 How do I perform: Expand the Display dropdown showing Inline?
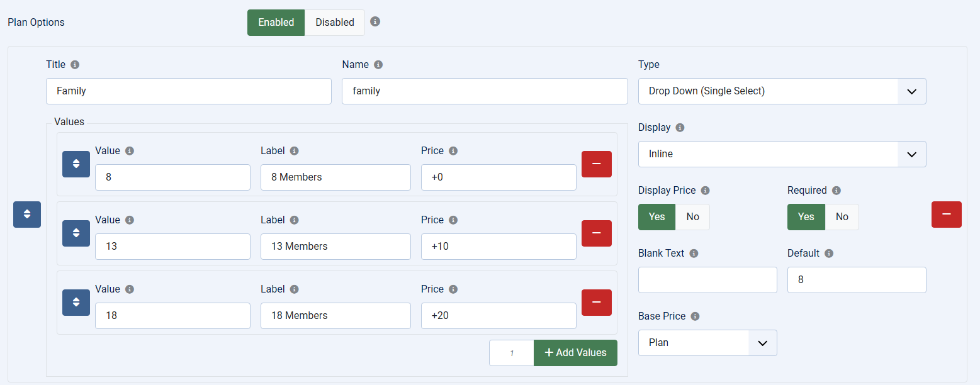pyautogui.click(x=782, y=154)
